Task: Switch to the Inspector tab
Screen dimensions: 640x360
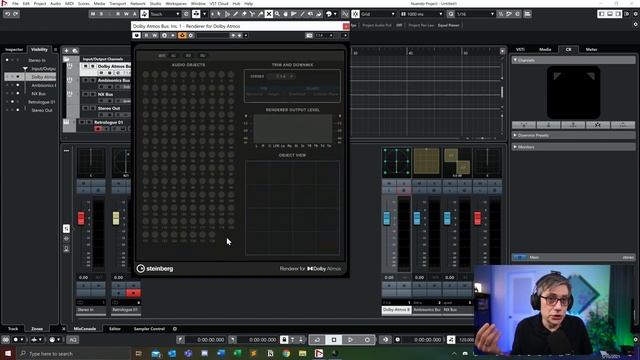Action: (x=14, y=49)
